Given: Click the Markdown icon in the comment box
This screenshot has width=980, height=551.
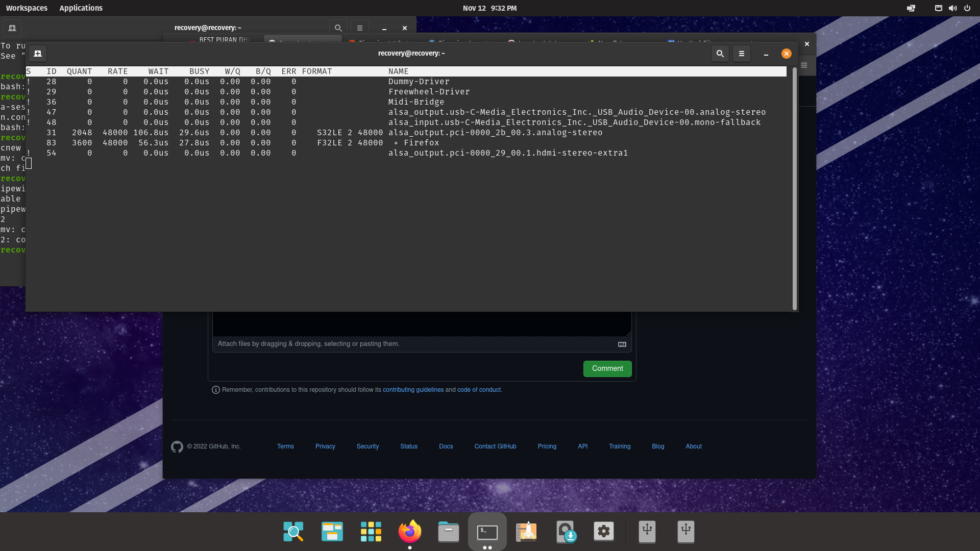Looking at the screenshot, I should click(x=622, y=344).
